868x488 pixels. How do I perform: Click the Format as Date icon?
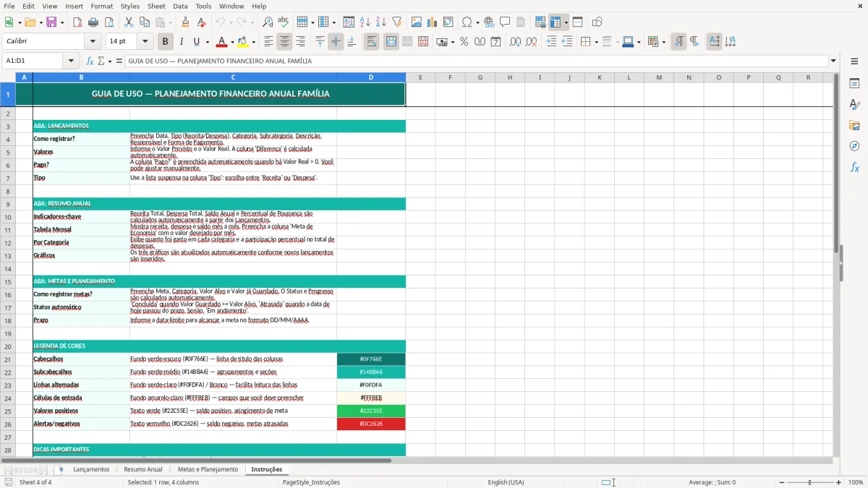click(x=496, y=42)
